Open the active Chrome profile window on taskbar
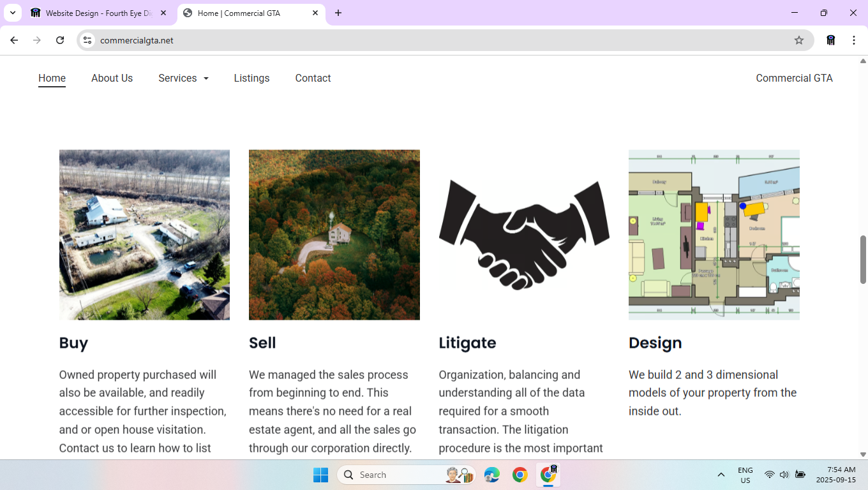Image resolution: width=868 pixels, height=490 pixels. tap(548, 475)
